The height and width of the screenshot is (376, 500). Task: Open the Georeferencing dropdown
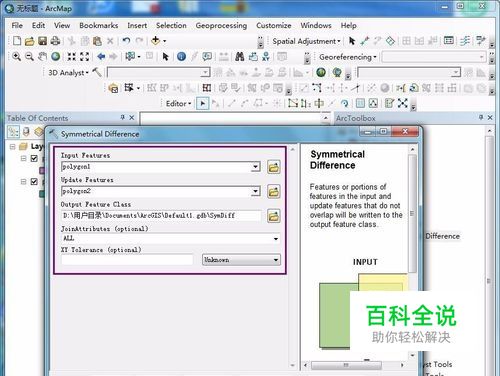pyautogui.click(x=348, y=57)
